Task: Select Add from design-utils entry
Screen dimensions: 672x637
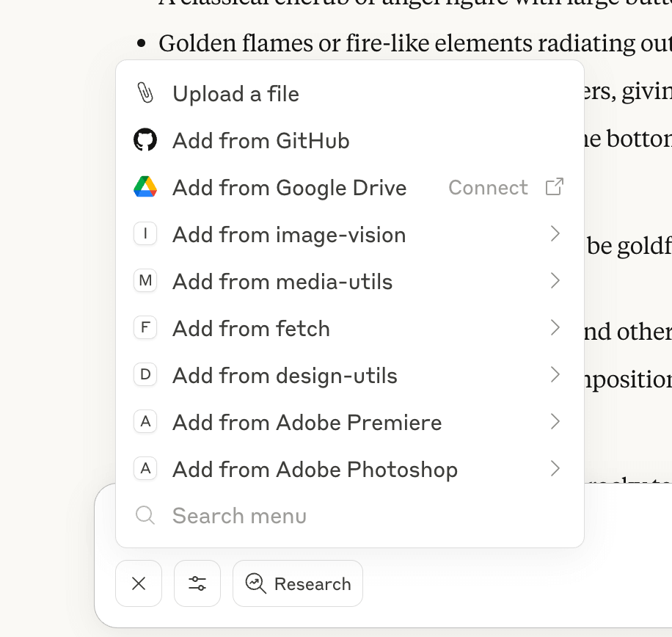Action: pyautogui.click(x=285, y=376)
